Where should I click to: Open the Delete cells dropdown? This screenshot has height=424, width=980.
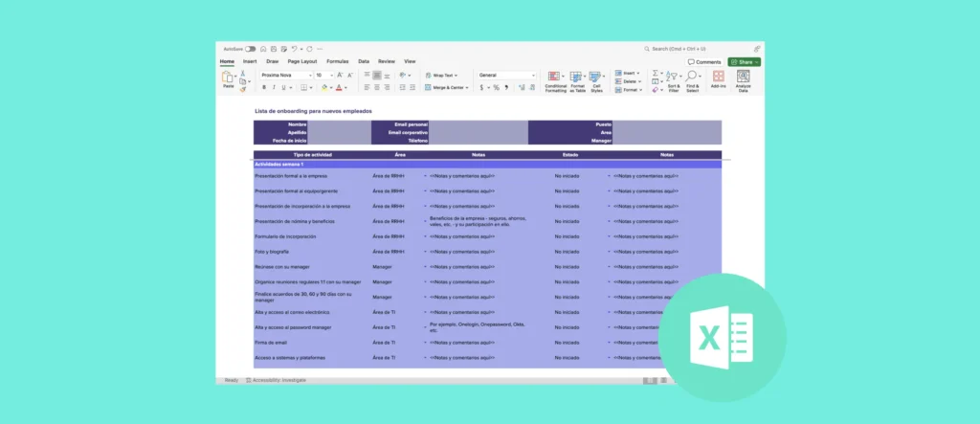click(628, 81)
